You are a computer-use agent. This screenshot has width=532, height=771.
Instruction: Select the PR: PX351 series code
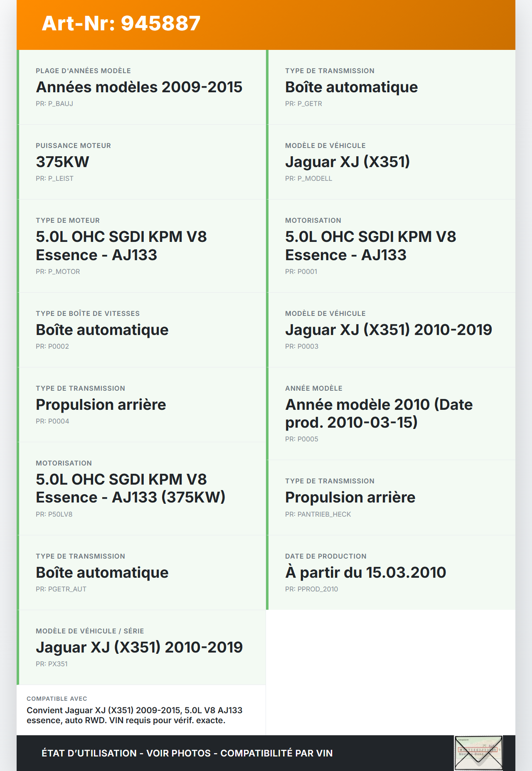52,664
